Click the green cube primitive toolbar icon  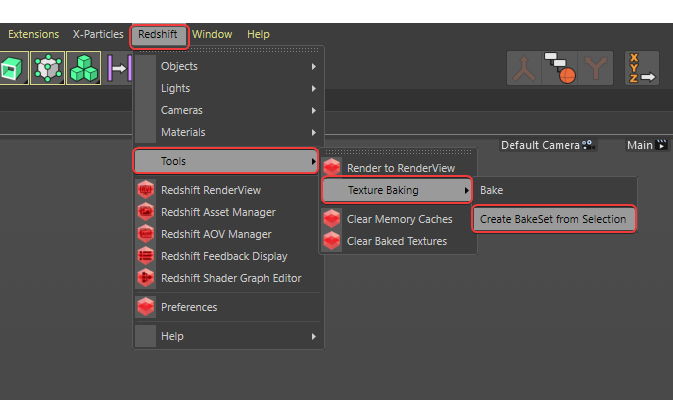(x=13, y=68)
